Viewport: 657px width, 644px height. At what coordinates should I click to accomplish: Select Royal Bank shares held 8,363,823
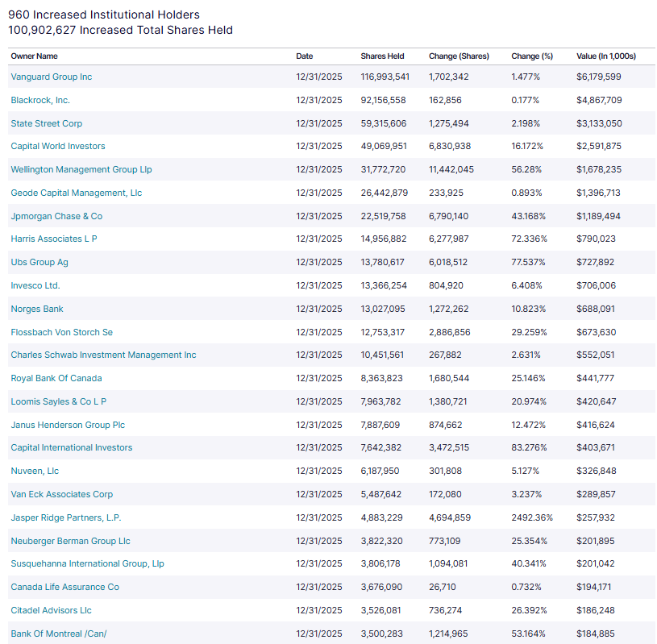381,378
